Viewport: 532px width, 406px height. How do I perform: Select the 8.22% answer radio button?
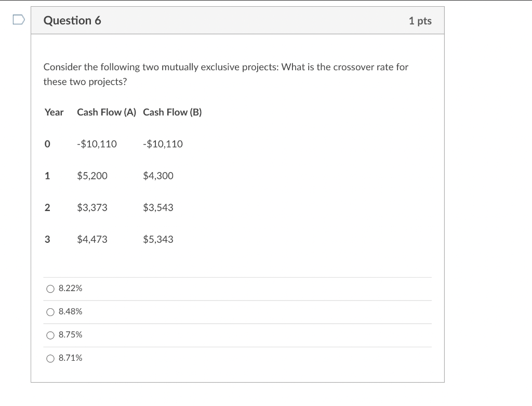click(x=50, y=289)
